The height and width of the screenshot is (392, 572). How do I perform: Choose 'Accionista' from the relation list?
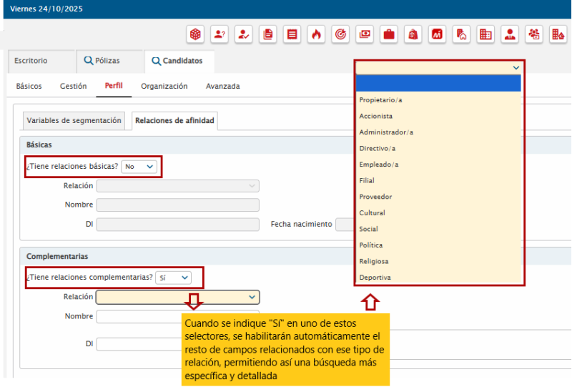pyautogui.click(x=376, y=116)
